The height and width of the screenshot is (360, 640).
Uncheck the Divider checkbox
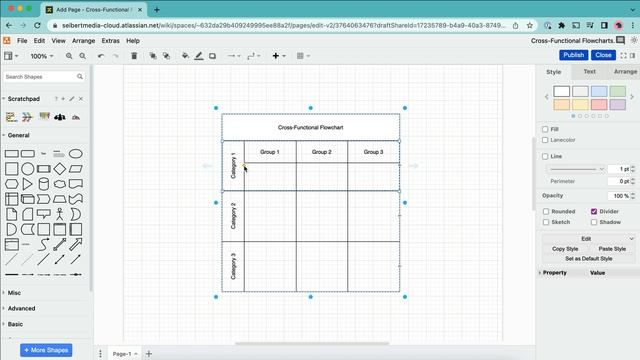594,211
